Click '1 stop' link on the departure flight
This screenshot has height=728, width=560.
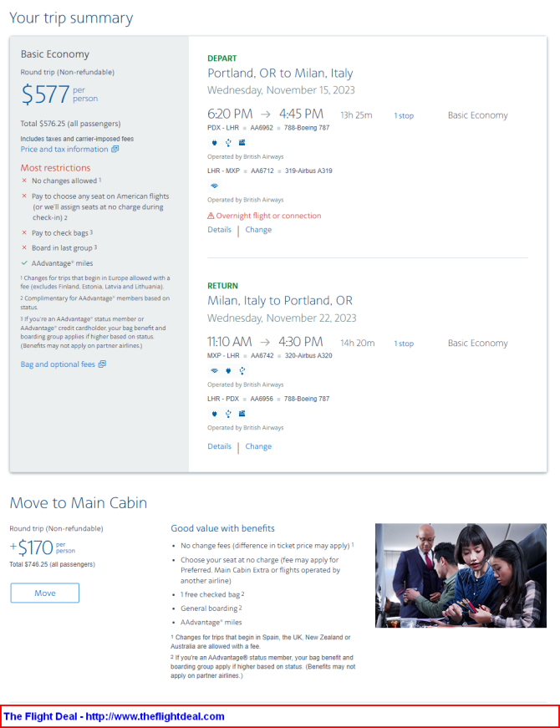point(404,115)
